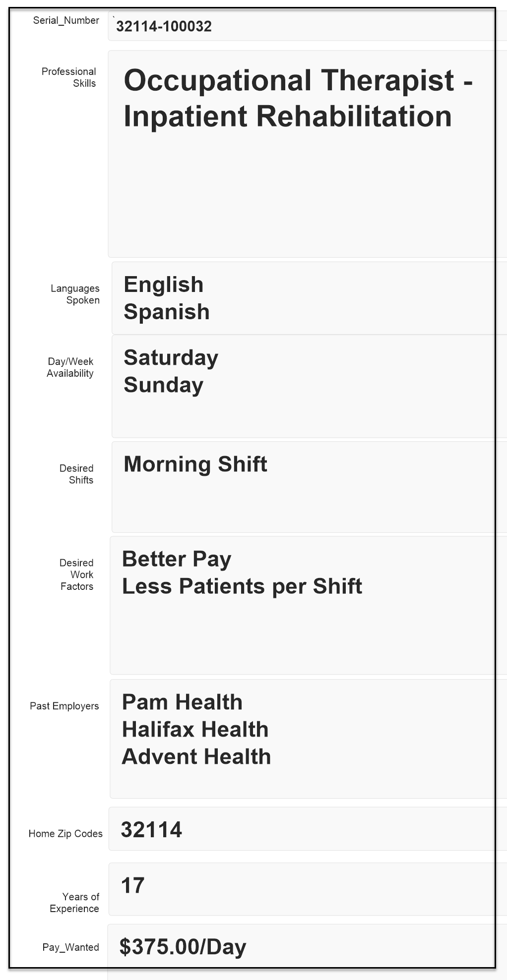Click the Languages Spoken label
The image size is (507, 980).
tap(75, 294)
